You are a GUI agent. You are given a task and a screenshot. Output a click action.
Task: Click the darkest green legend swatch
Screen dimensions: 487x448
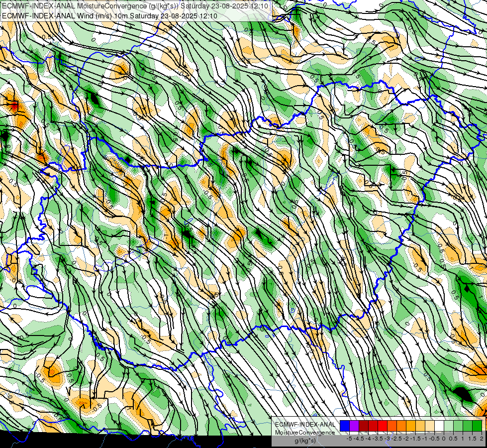tap(477, 426)
